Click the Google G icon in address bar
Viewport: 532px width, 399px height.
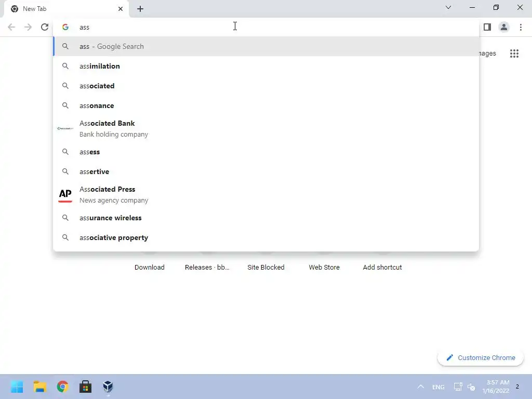click(65, 27)
